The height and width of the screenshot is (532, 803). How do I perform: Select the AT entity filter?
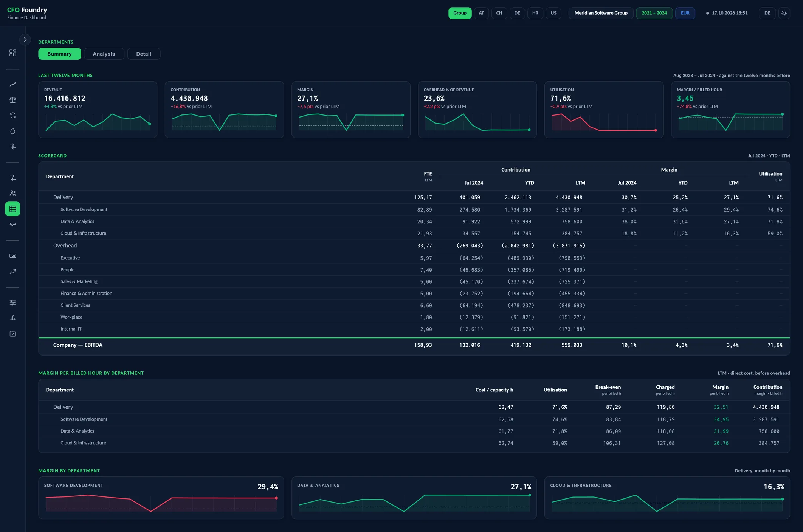(481, 13)
